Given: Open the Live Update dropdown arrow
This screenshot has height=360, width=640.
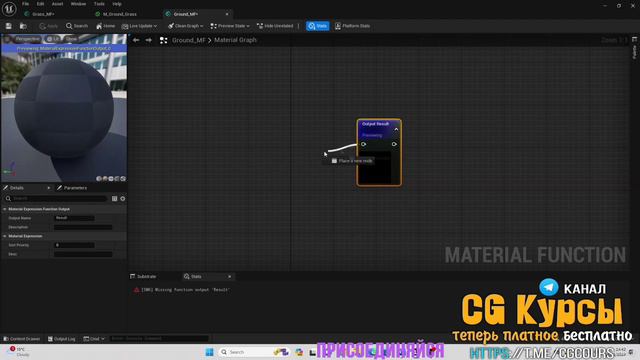Looking at the screenshot, I should click(x=156, y=26).
